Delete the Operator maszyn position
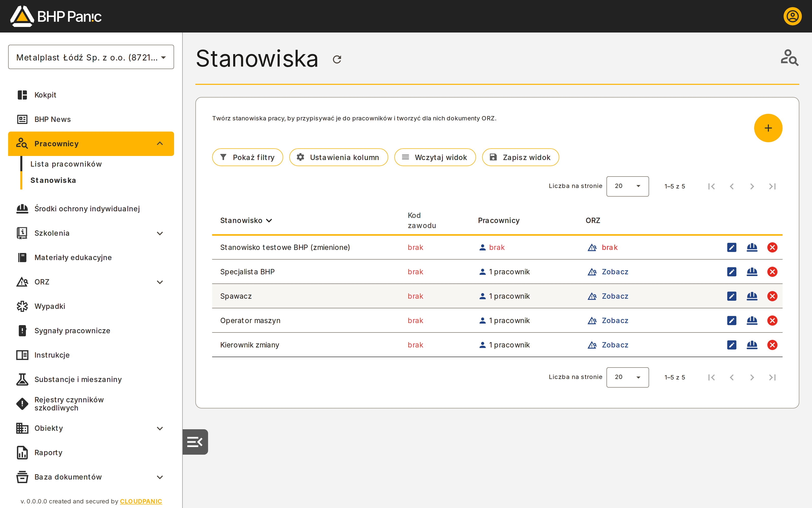This screenshot has height=508, width=812. pos(772,321)
